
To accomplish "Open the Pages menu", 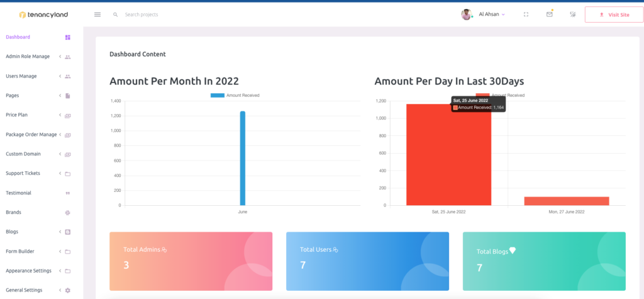I will (x=13, y=96).
